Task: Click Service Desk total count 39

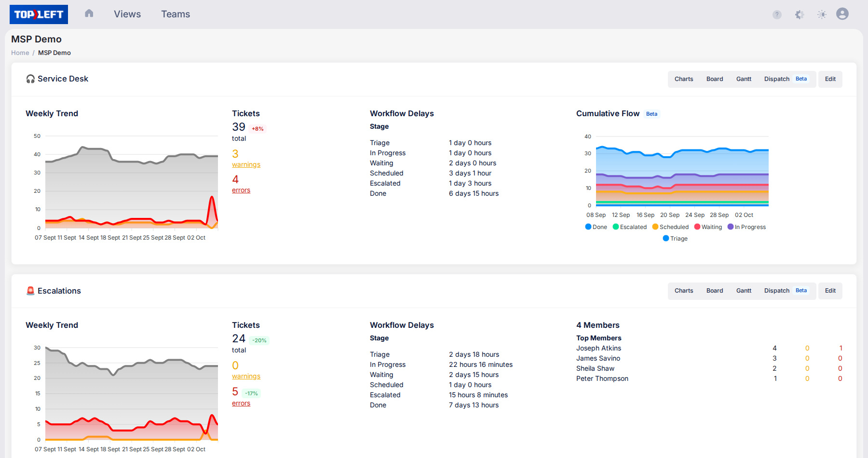Action: 239,127
